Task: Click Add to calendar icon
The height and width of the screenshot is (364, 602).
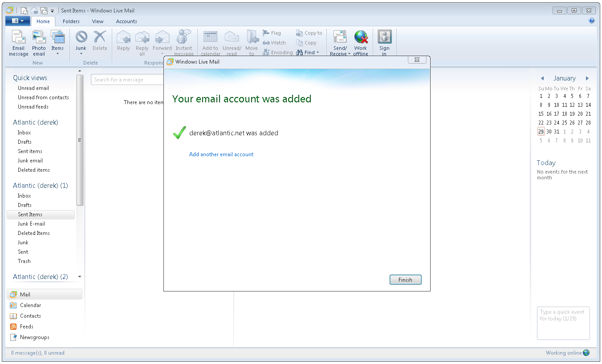Action: 210,43
